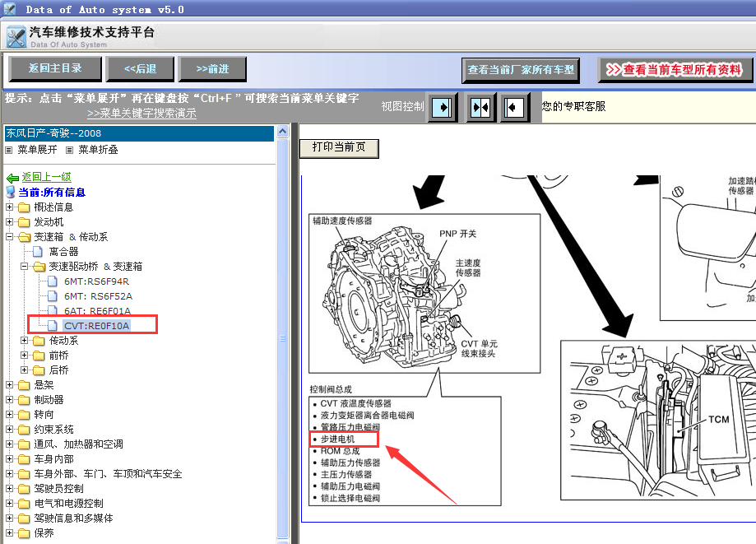Click the tree panel scrollbar thumb
756x544 pixels.
pyautogui.click(x=283, y=337)
